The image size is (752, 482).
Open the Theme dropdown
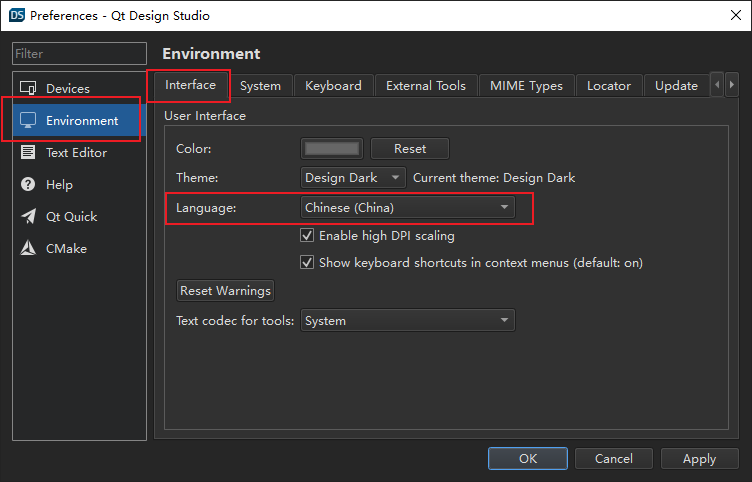pyautogui.click(x=352, y=178)
